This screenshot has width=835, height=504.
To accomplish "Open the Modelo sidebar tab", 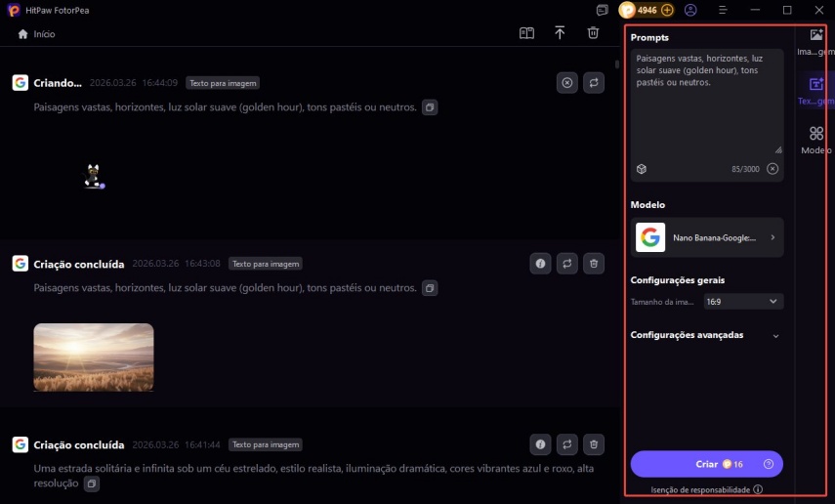I will tap(816, 141).
